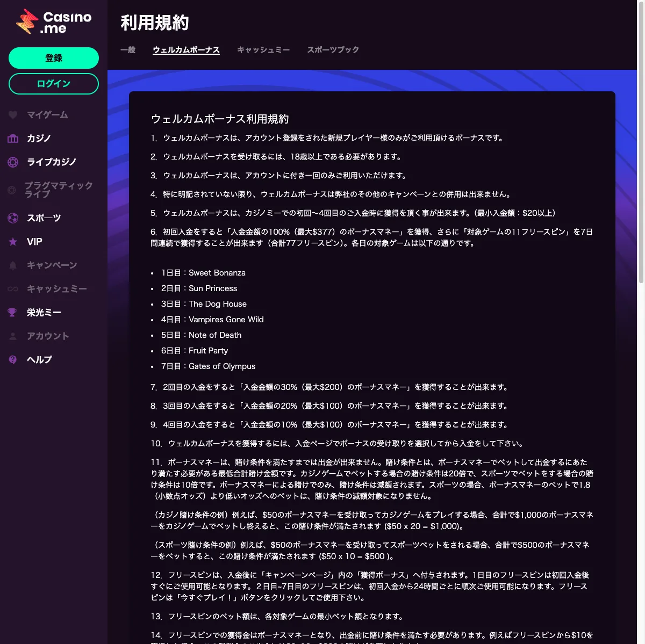Click the ウェルカムボーナス利用規約 heading

[x=220, y=119]
